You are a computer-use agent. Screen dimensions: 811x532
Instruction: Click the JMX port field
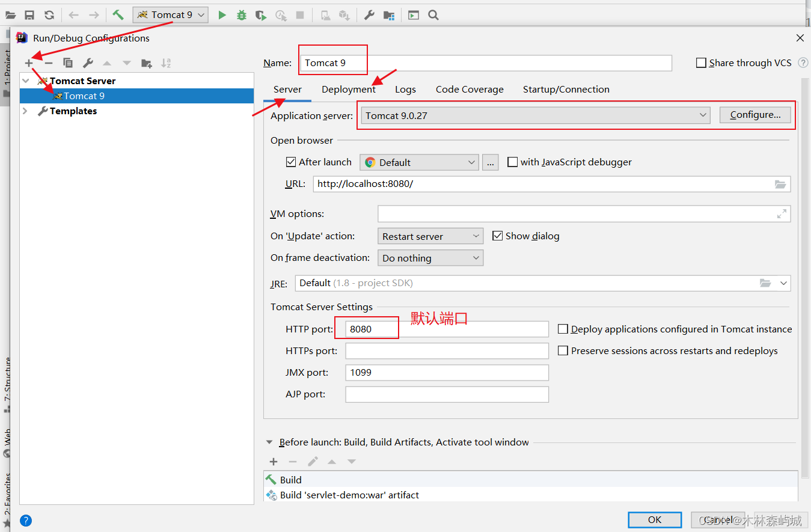(447, 372)
